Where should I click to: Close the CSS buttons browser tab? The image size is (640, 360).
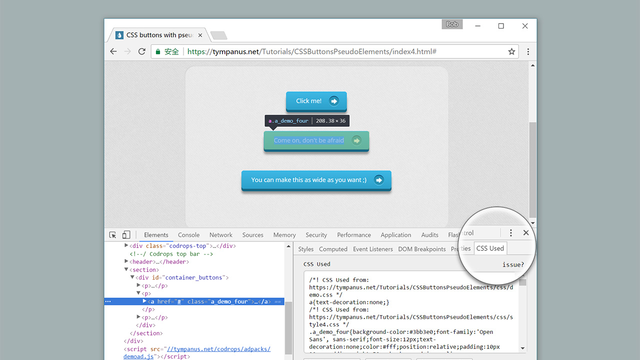click(200, 35)
